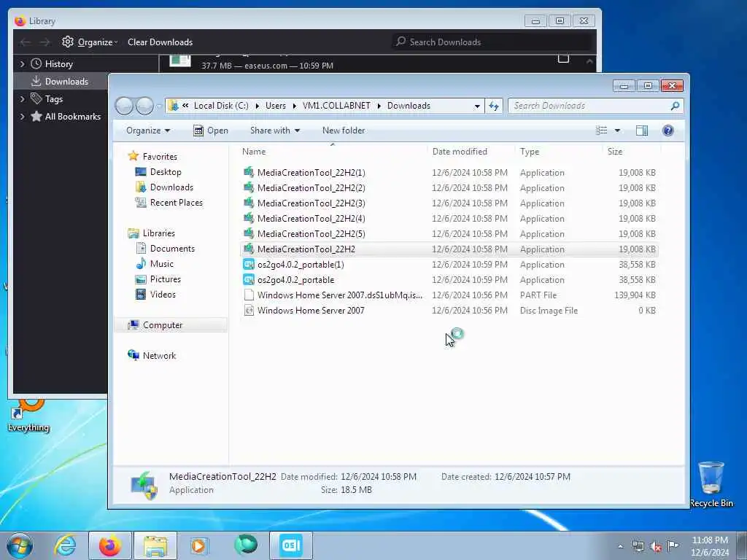
Task: Expand the Tags item in Library sidebar
Action: coord(22,99)
